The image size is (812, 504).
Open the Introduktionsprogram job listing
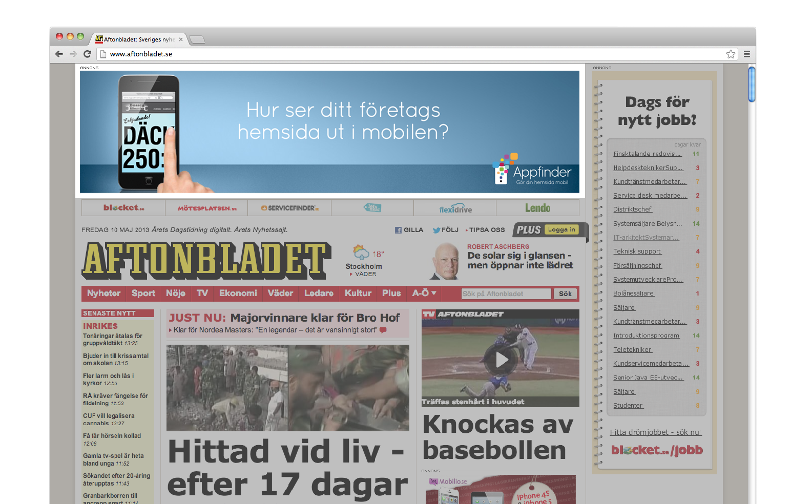[x=647, y=335]
